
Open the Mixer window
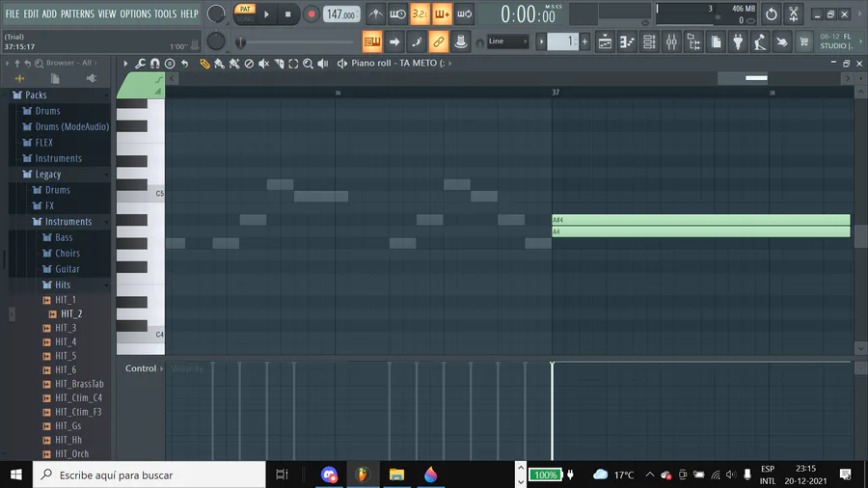671,41
